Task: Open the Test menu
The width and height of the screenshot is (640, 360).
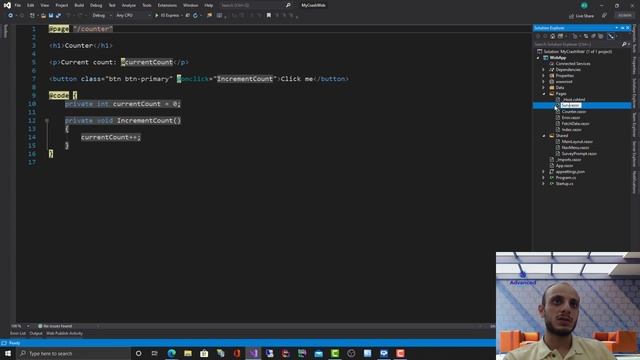Action: 112,5
